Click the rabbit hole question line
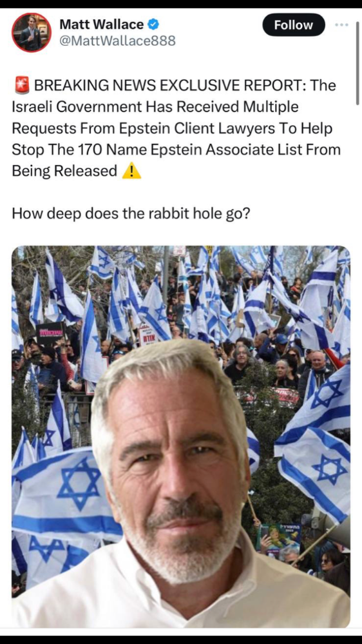 pos(131,213)
